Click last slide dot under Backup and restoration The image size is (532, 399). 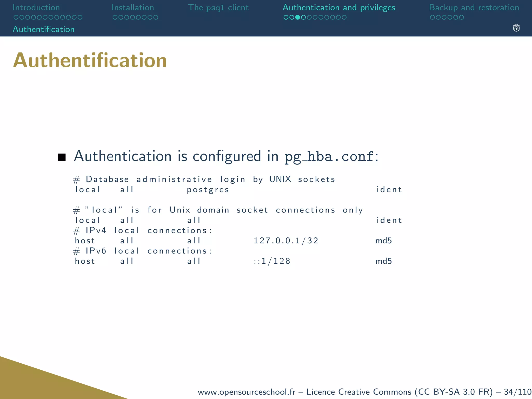coord(461,17)
